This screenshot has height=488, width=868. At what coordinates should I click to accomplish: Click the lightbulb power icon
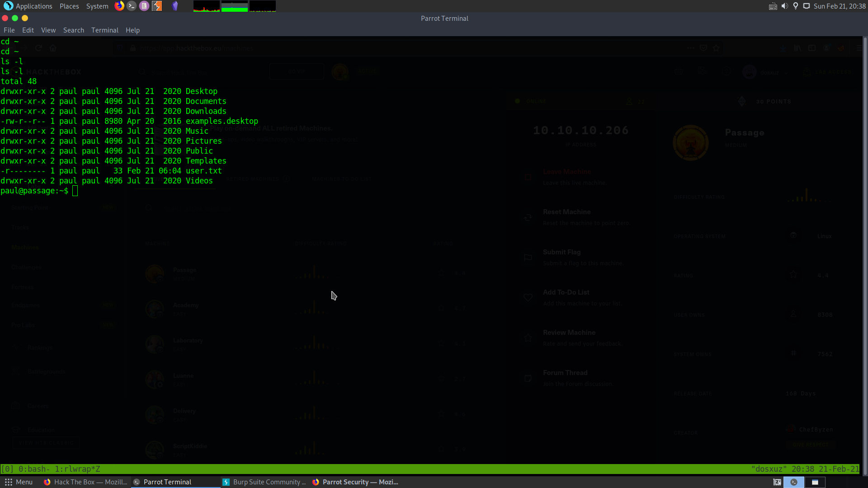pos(796,6)
